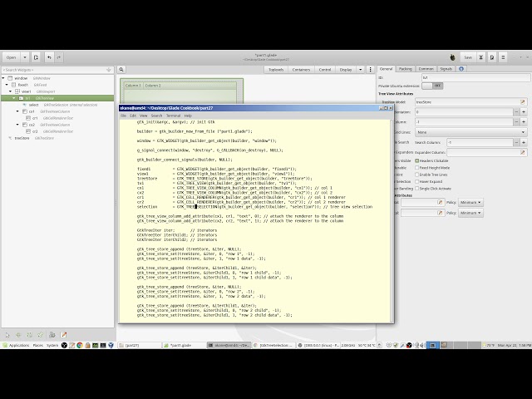Open the Edit menu in the terminal window
532x399 pixels.
click(x=133, y=116)
